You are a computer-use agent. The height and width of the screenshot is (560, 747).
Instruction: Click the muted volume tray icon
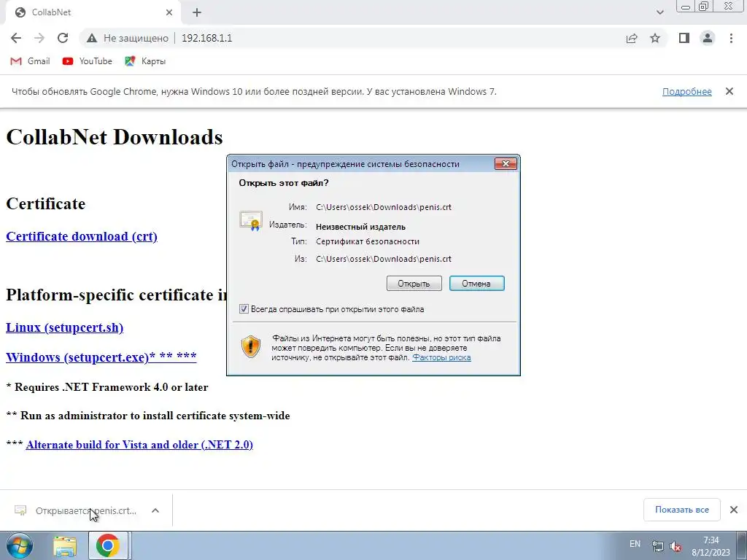[675, 546]
